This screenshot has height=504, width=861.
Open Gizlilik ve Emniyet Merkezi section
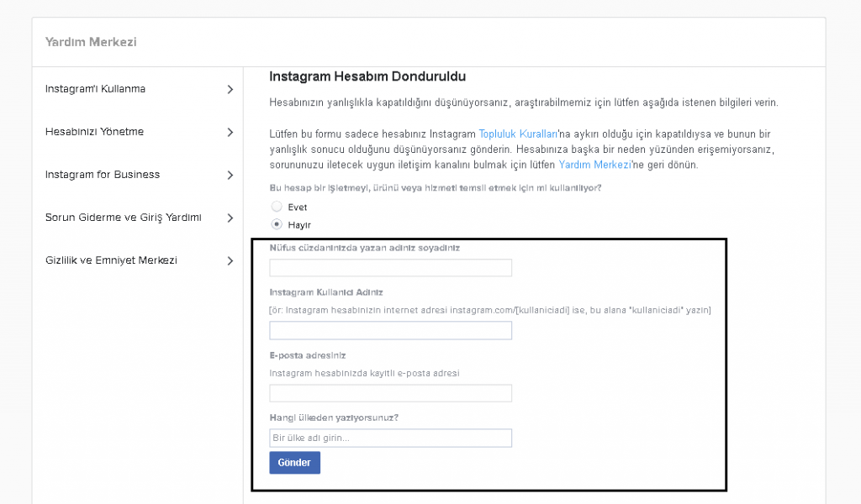(111, 260)
